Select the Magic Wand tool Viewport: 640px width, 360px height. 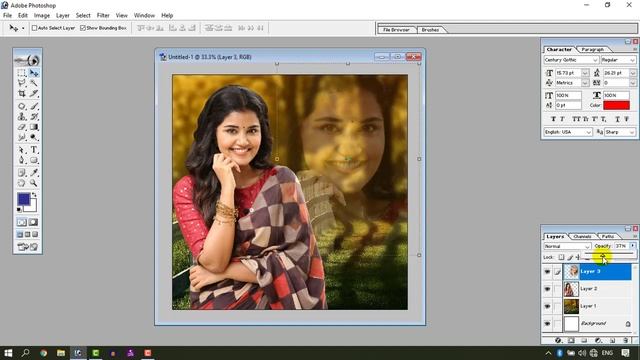tap(34, 83)
